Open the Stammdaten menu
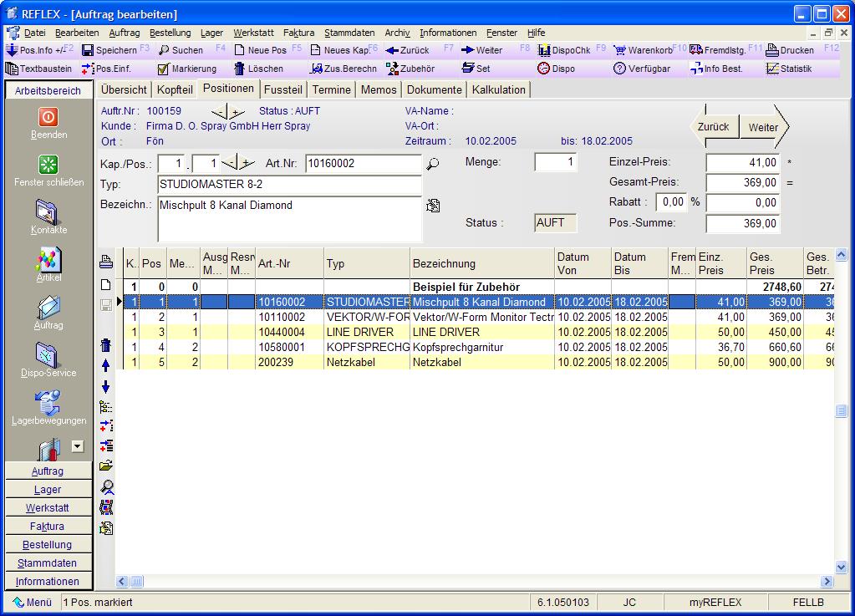 pos(349,33)
